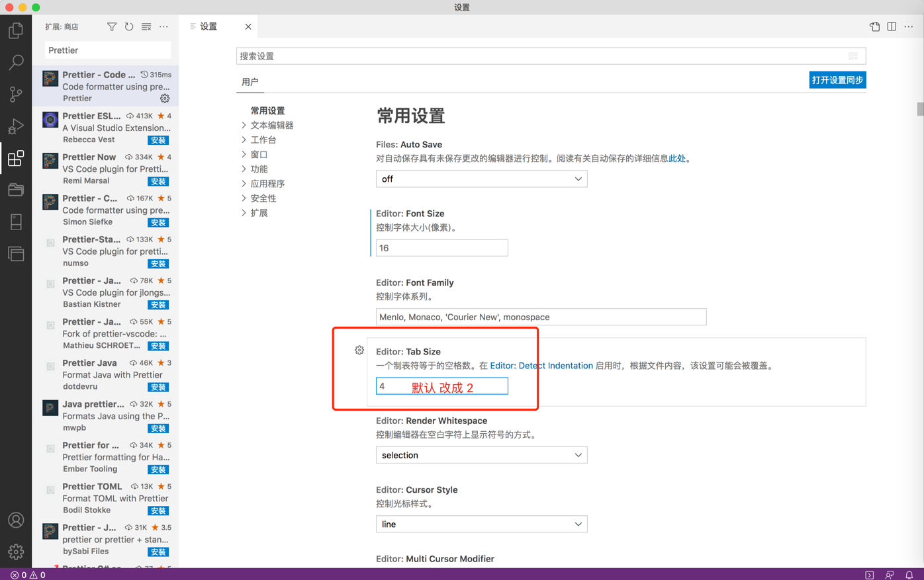This screenshot has height=580, width=924.
Task: Click the feedback icon in status bar
Action: (x=890, y=575)
